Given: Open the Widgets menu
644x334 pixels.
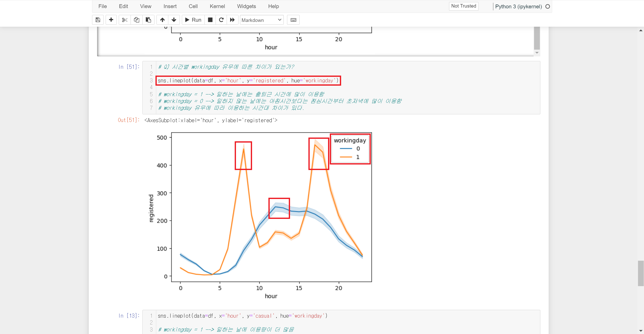Looking at the screenshot, I should click(246, 6).
